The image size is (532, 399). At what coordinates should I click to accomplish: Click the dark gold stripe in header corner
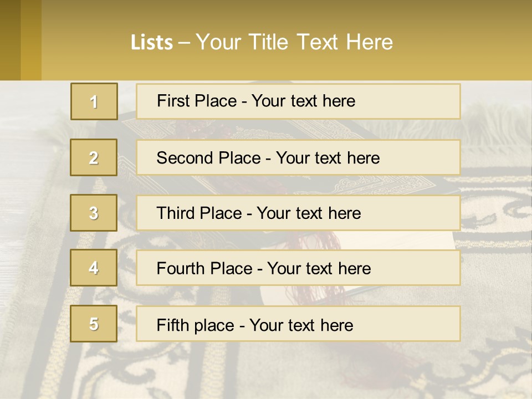pos(10,40)
